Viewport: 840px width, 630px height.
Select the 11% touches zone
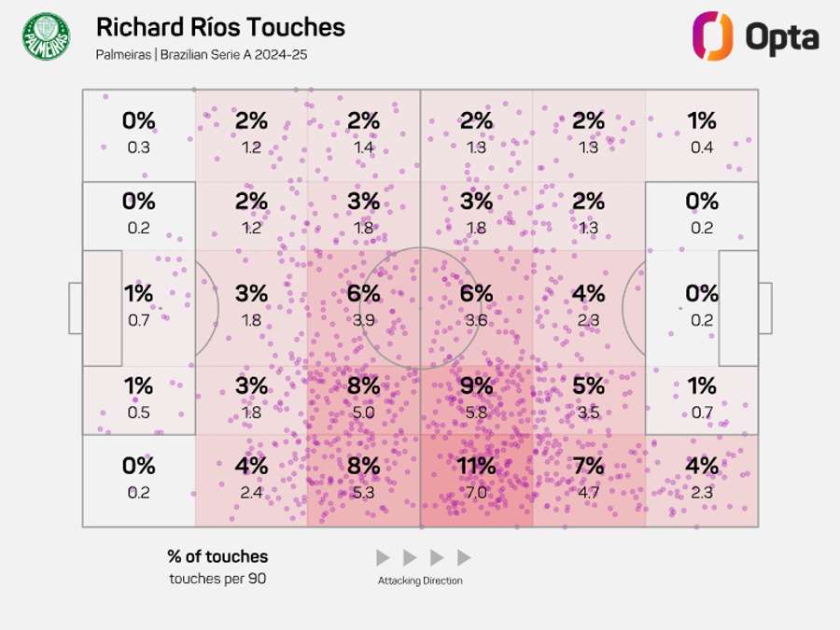coord(476,481)
